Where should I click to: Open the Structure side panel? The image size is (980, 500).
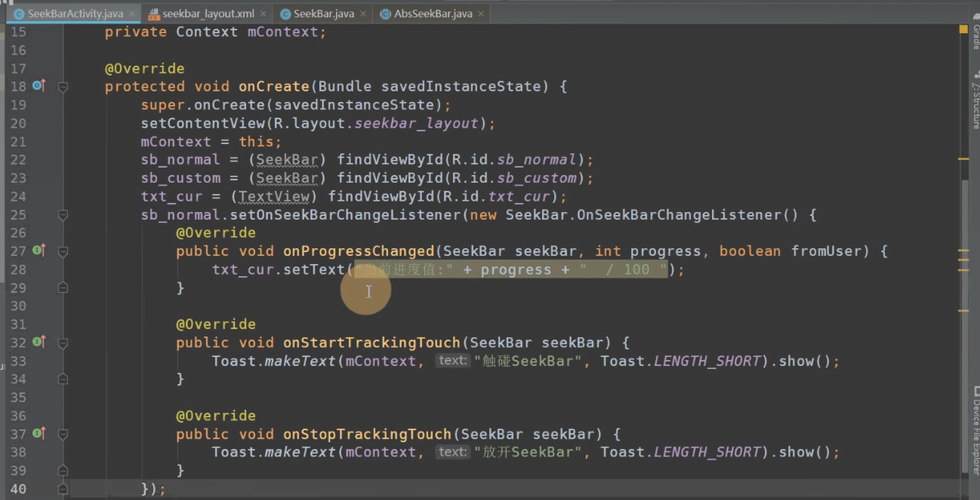(975, 101)
